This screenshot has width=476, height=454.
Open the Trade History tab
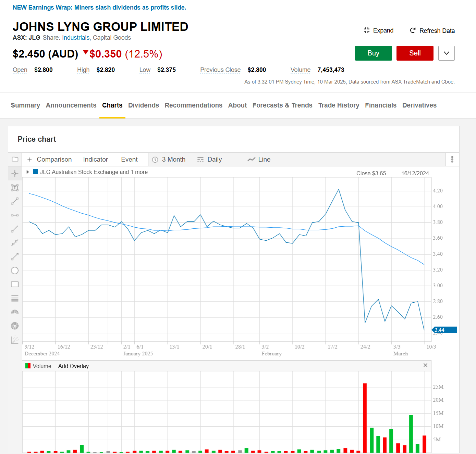click(x=338, y=105)
